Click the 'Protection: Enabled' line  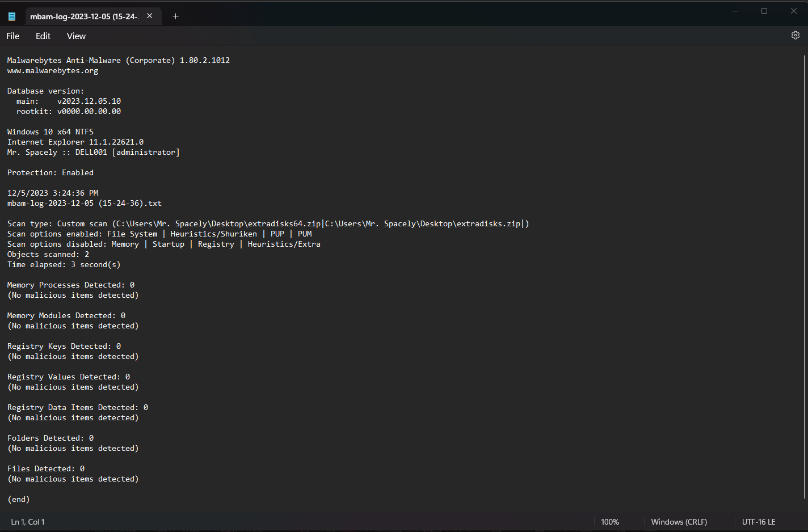pos(51,172)
